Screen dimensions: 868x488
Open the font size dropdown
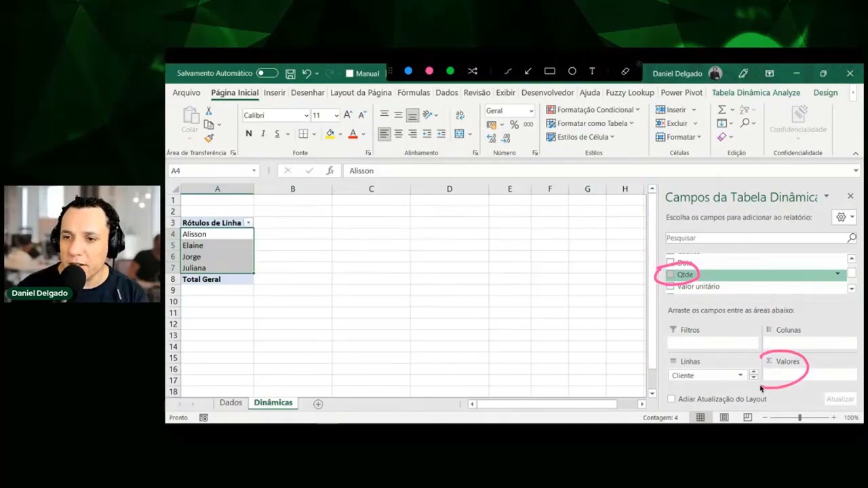pyautogui.click(x=336, y=115)
